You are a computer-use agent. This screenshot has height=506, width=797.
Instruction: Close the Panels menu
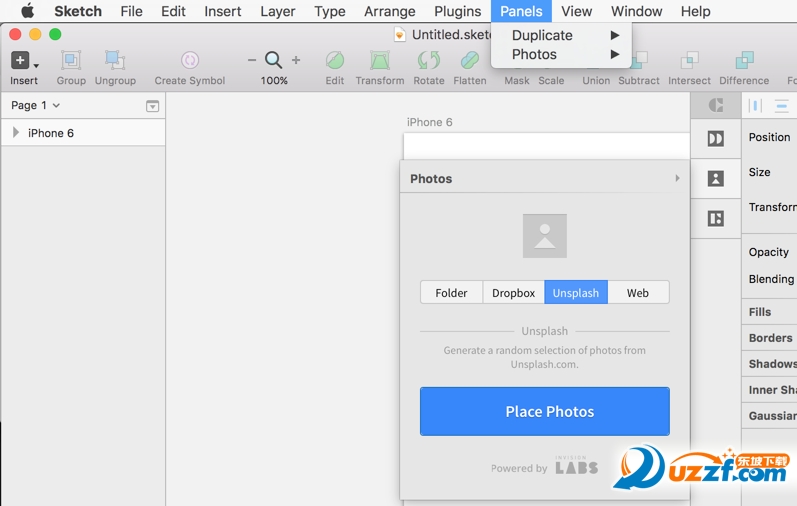[521, 11]
